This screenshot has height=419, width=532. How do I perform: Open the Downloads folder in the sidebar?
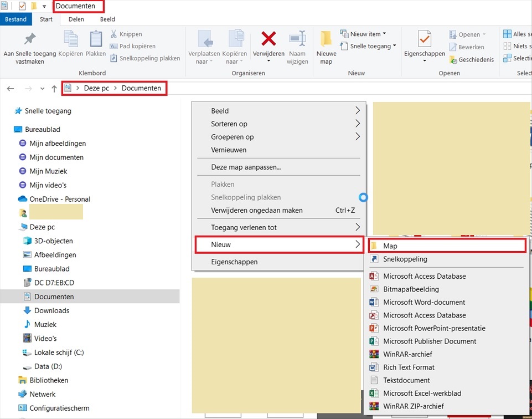point(52,310)
